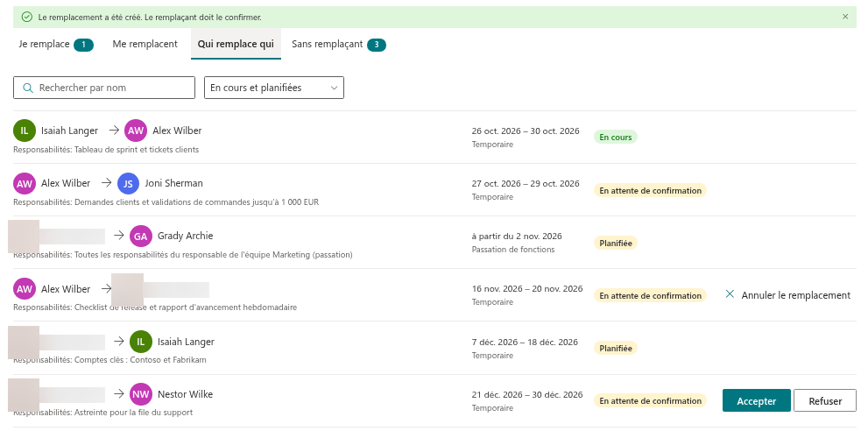Image resolution: width=868 pixels, height=431 pixels.
Task: Click responsibilities text about équipe Marketing
Action: tap(183, 255)
